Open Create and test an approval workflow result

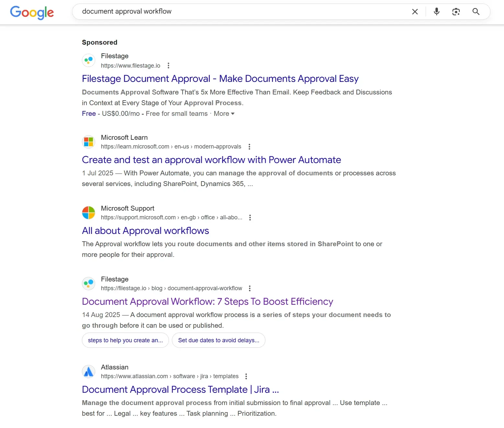pos(211,160)
